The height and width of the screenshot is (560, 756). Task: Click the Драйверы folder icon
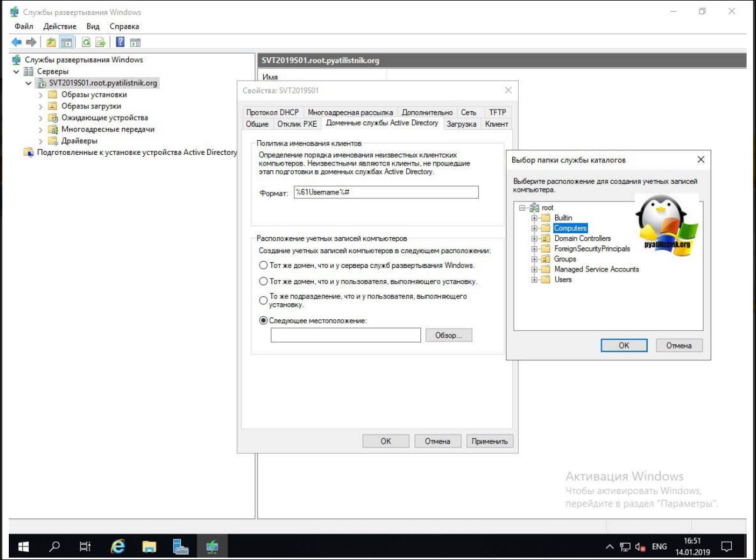pos(52,141)
